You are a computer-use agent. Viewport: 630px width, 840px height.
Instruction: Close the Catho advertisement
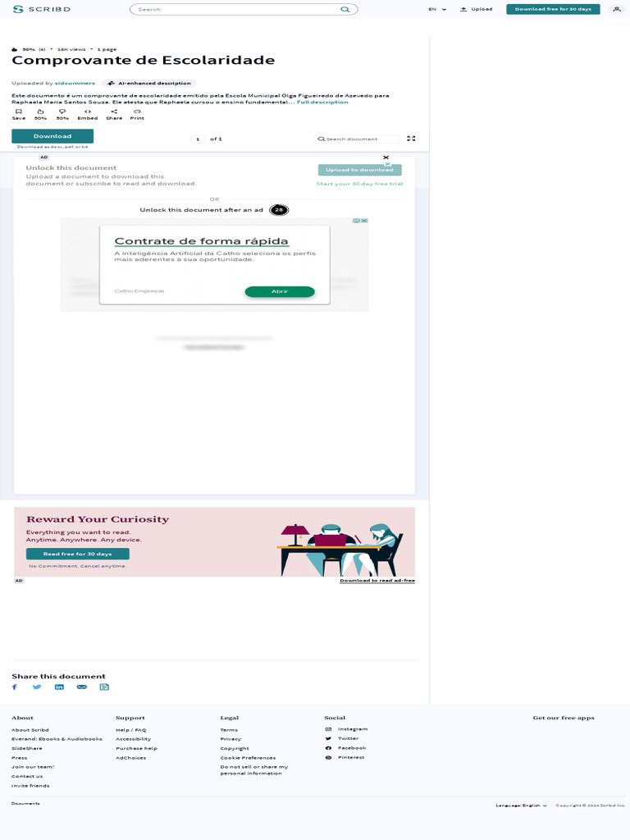[x=364, y=221]
